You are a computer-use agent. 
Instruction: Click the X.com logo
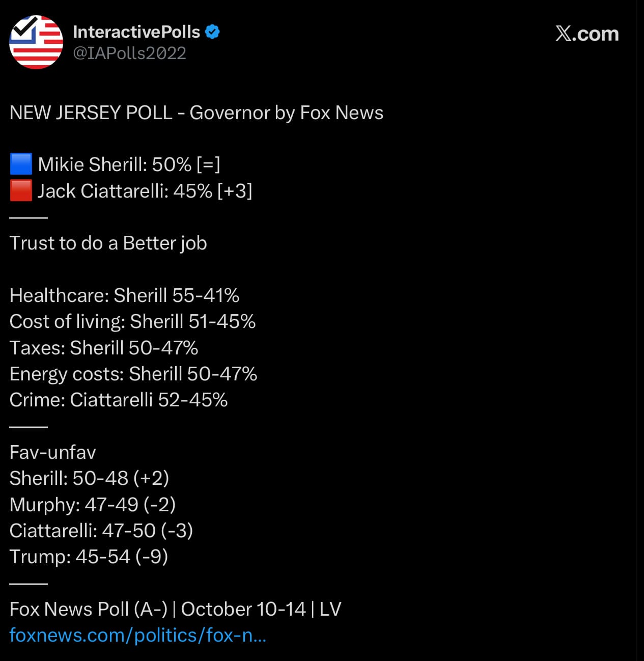click(586, 34)
